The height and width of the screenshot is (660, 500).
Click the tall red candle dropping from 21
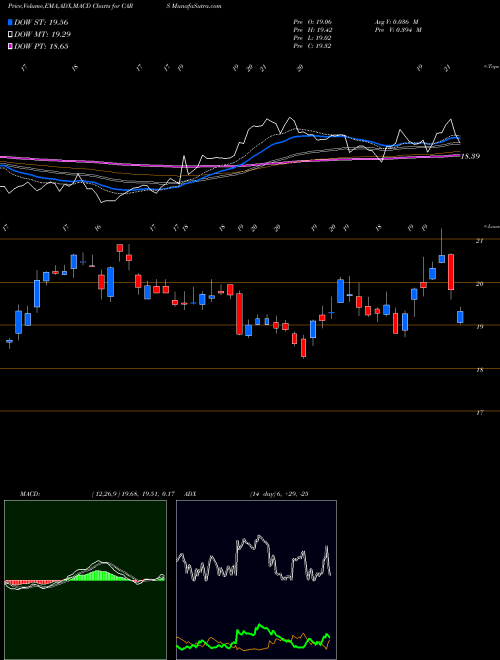point(451,272)
